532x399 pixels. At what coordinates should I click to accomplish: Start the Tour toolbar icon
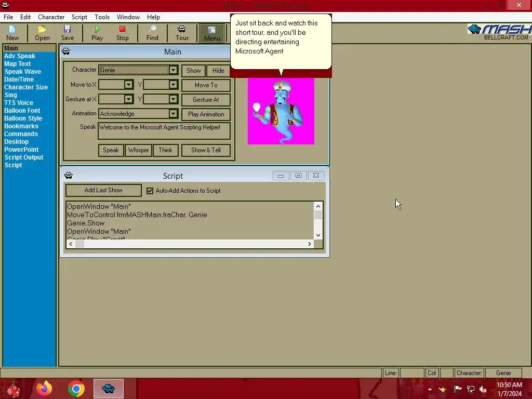pyautogui.click(x=182, y=33)
